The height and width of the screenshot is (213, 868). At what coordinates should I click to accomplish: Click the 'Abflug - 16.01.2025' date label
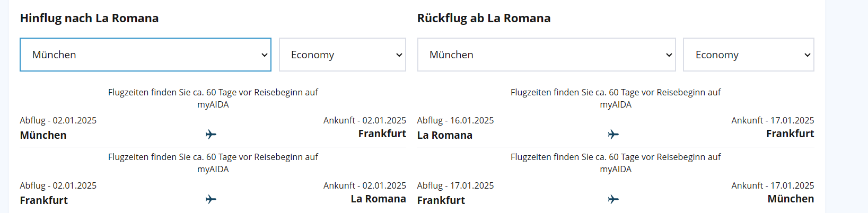pos(455,120)
